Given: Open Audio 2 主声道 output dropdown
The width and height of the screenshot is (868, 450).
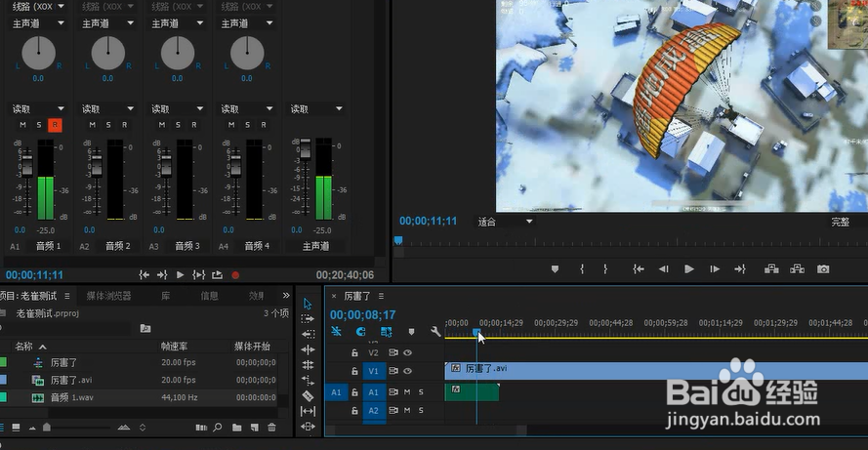Looking at the screenshot, I should [108, 23].
